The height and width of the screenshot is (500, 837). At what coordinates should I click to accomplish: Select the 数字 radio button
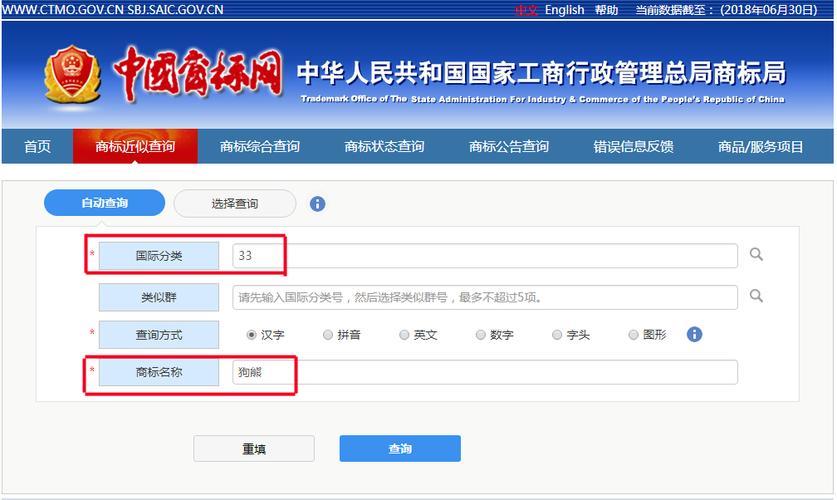(x=481, y=335)
